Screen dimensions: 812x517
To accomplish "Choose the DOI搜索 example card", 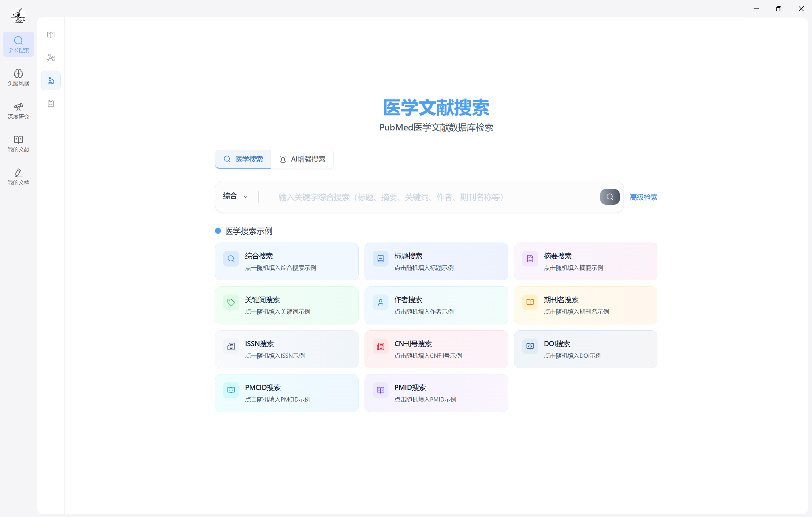I will pyautogui.click(x=585, y=349).
